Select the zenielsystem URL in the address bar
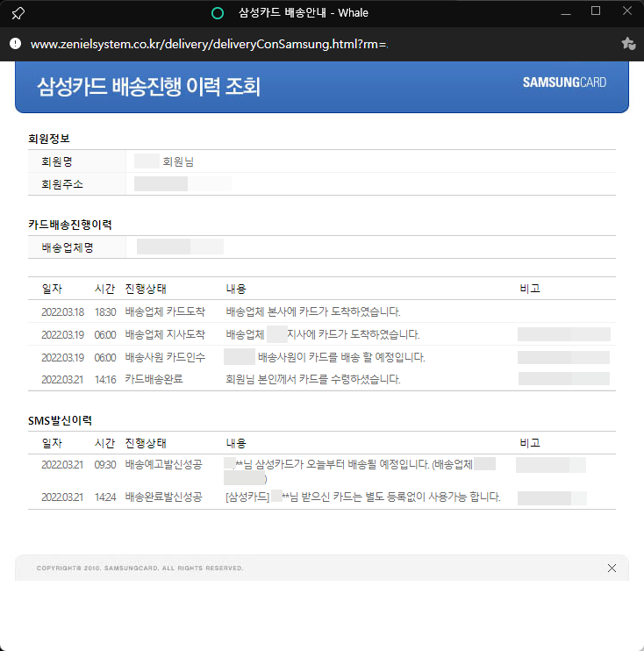 (x=210, y=44)
